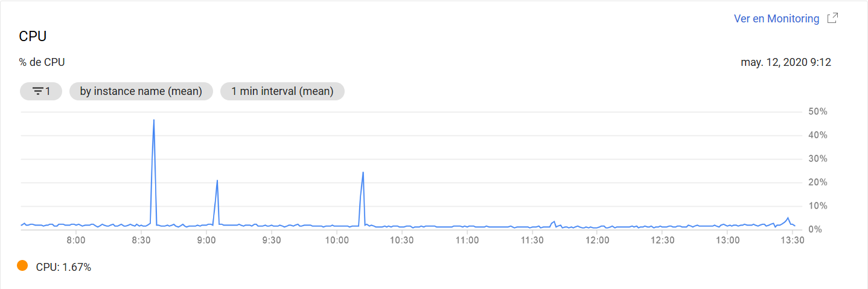Click the may. 12, 2020 9:12 timestamp
868x289 pixels.
pyautogui.click(x=786, y=62)
